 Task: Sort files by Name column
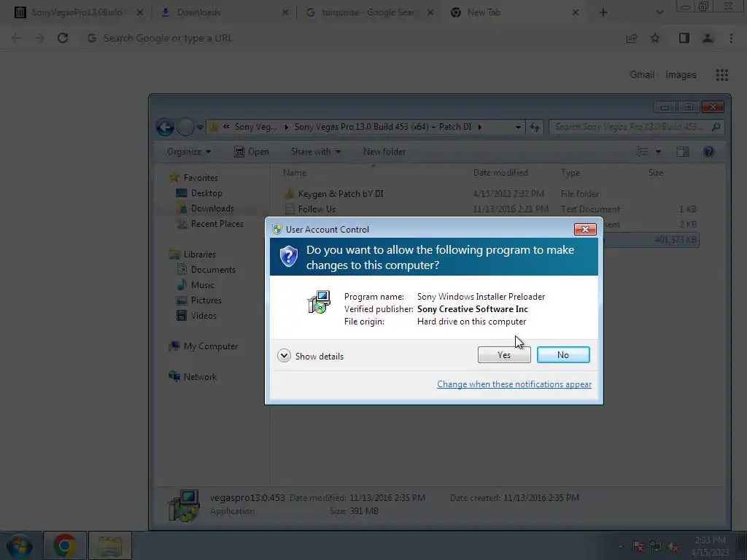[295, 173]
